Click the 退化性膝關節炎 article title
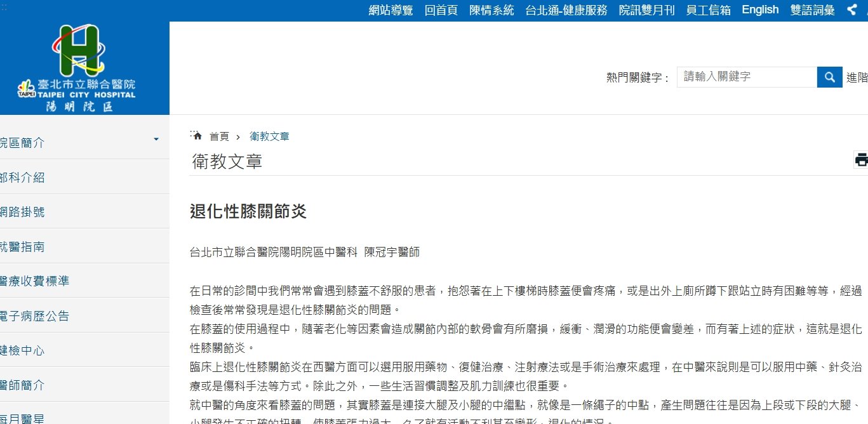This screenshot has width=868, height=424. 248,211
